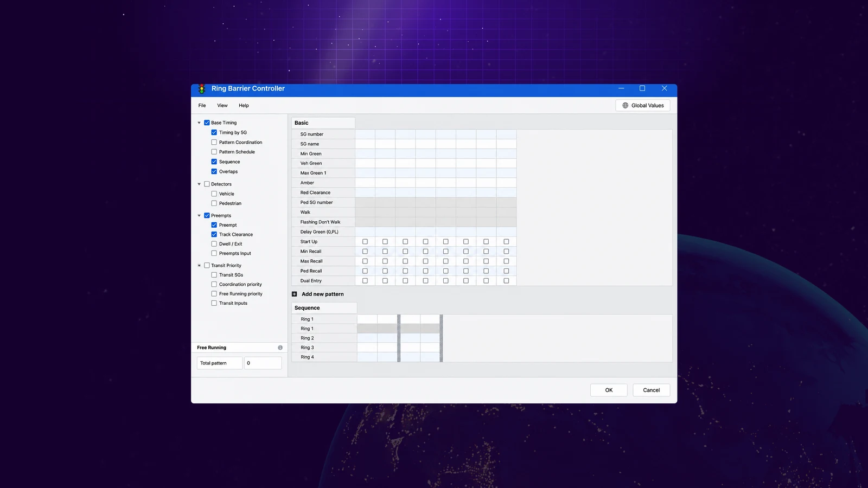Image resolution: width=868 pixels, height=488 pixels.
Task: Select the Timing by SG label
Action: coord(233,132)
